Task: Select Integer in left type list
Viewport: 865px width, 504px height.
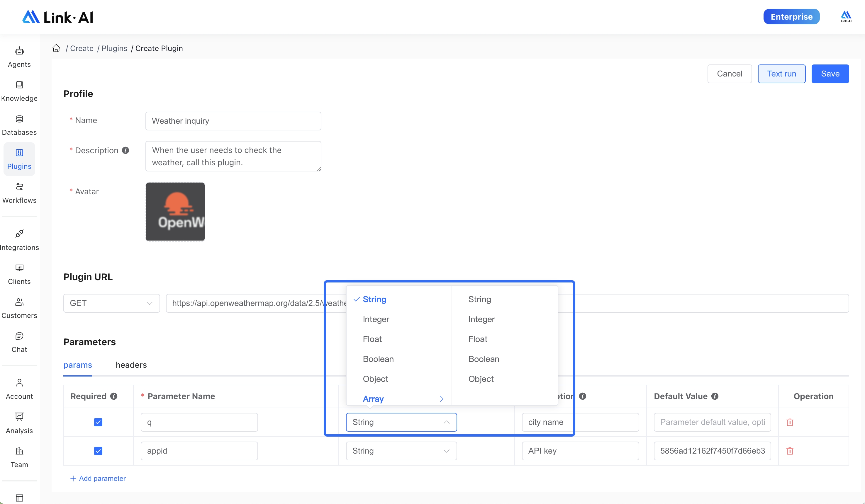Action: tap(399, 319)
